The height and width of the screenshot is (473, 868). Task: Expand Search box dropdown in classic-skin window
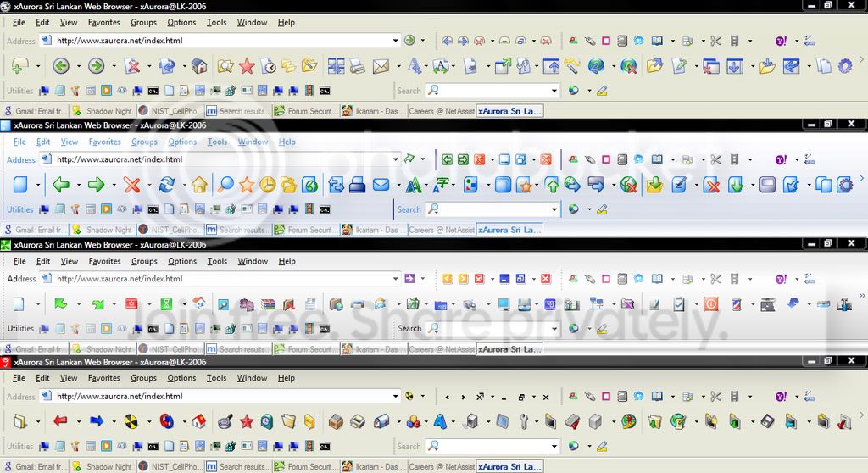554,91
